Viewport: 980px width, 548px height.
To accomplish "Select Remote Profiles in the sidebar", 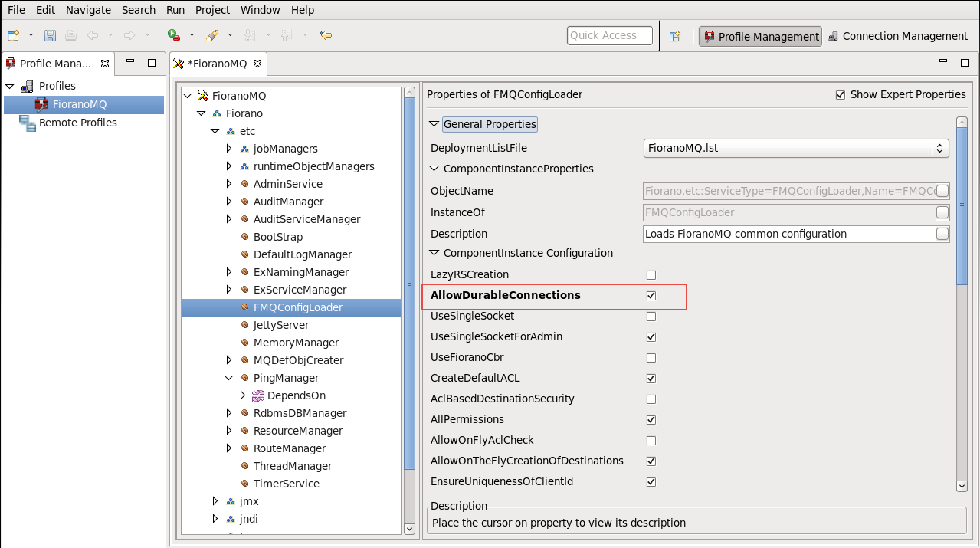I will click(77, 123).
